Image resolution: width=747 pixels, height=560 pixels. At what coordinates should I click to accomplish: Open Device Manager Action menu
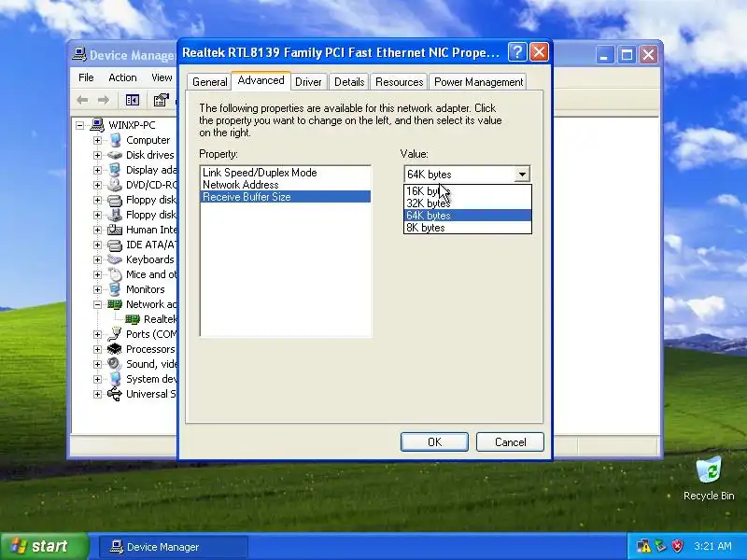coord(122,77)
